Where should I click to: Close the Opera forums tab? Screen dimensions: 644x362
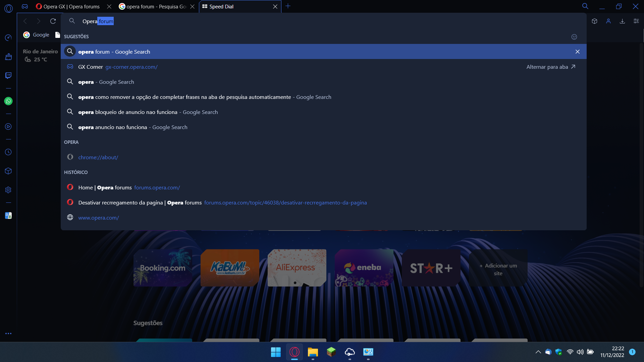[109, 6]
